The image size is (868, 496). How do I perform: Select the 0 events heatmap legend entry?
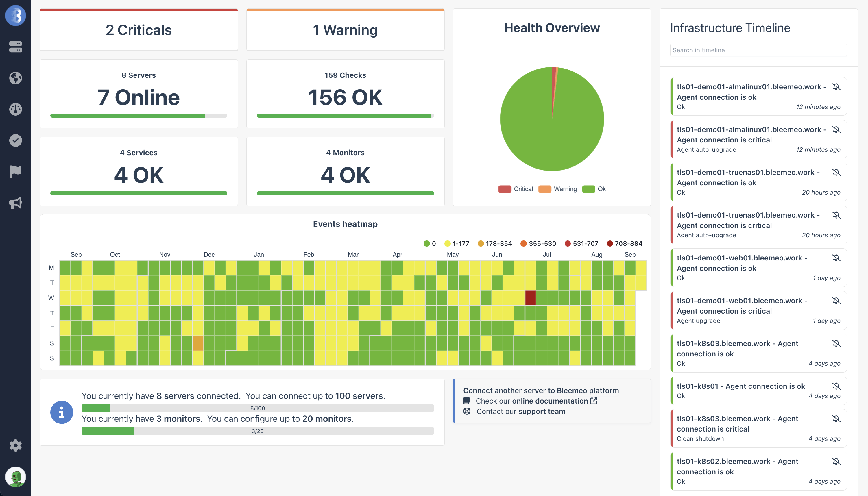click(x=430, y=244)
